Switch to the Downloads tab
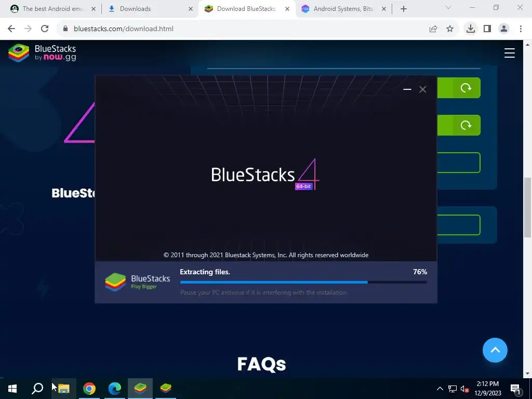The width and height of the screenshot is (532, 399). tap(135, 9)
